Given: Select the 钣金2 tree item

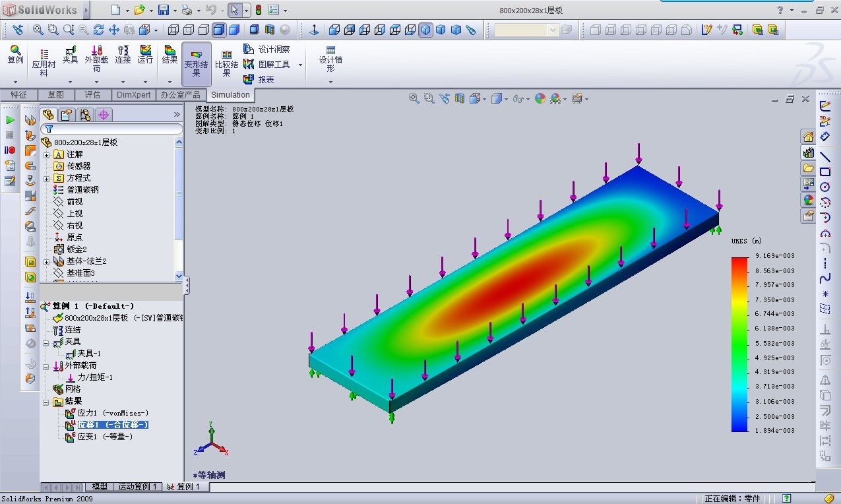Looking at the screenshot, I should pyautogui.click(x=70, y=249).
